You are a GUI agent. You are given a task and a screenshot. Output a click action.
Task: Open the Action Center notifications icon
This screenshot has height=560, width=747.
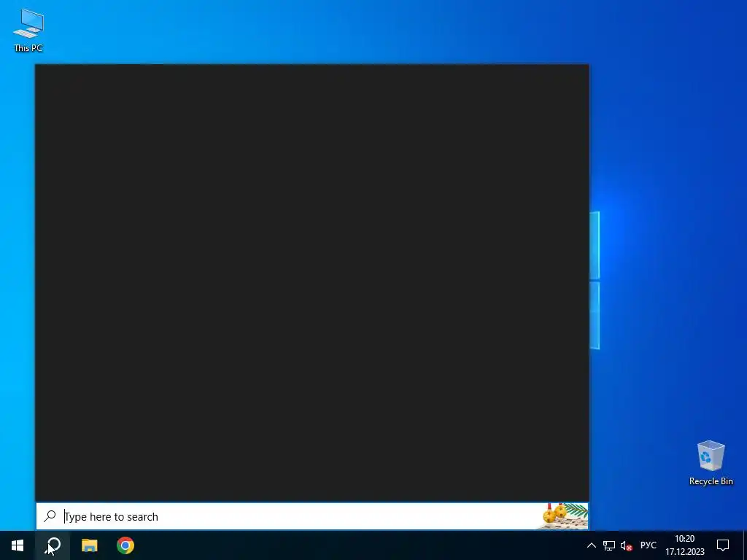point(723,545)
